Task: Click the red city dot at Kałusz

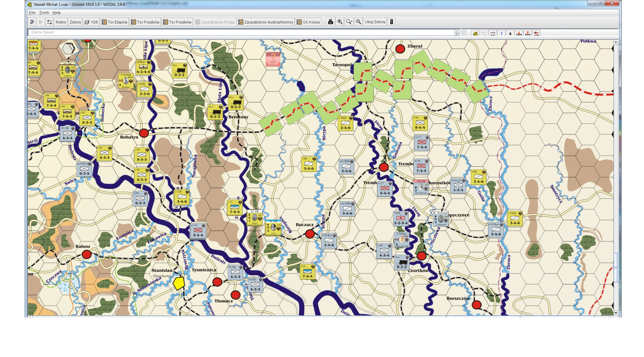Action: 87,254
